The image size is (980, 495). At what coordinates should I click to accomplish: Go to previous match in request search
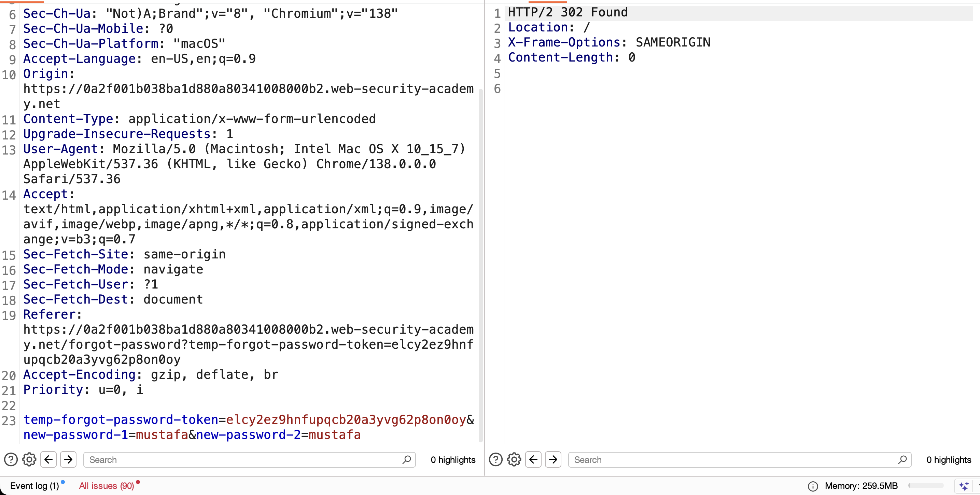49,459
